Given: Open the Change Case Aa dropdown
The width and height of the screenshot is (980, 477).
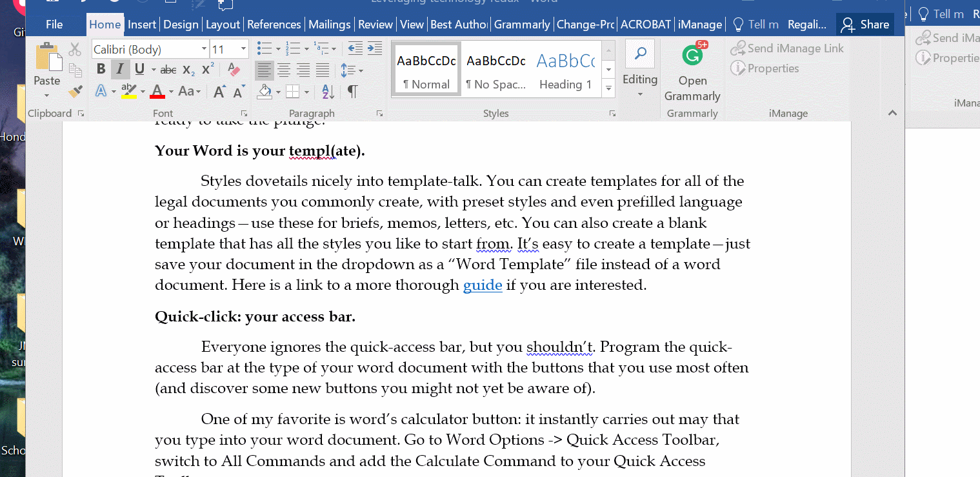Looking at the screenshot, I should click(x=190, y=92).
